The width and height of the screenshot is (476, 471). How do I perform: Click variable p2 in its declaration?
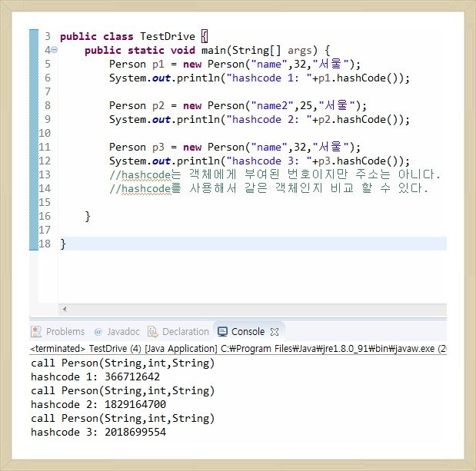coord(158,106)
